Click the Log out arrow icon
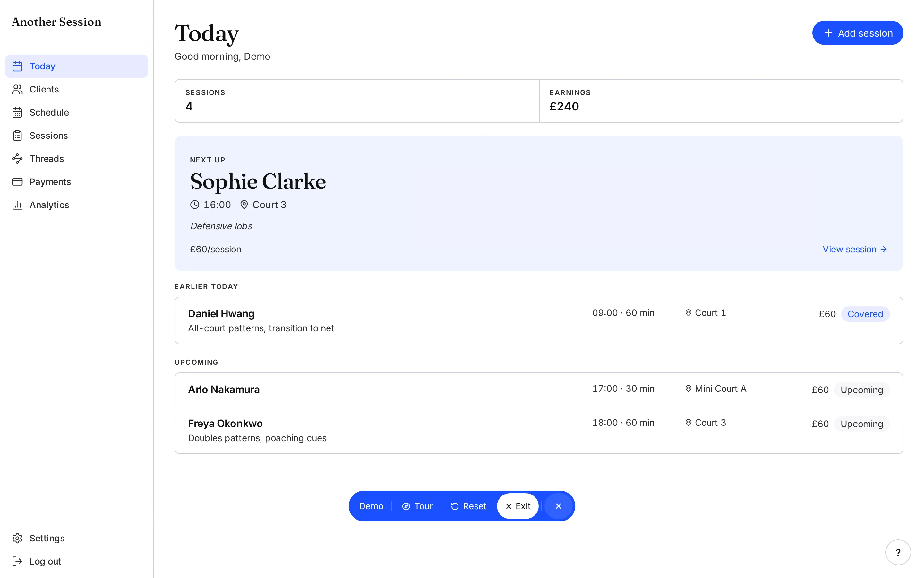The image size is (924, 578). coord(17,561)
